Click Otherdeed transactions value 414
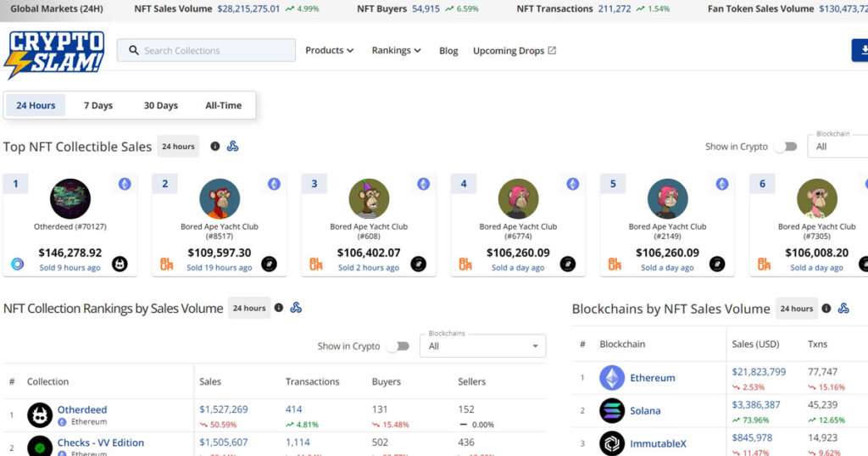Screen dimensions: 868x456 (x=294, y=409)
